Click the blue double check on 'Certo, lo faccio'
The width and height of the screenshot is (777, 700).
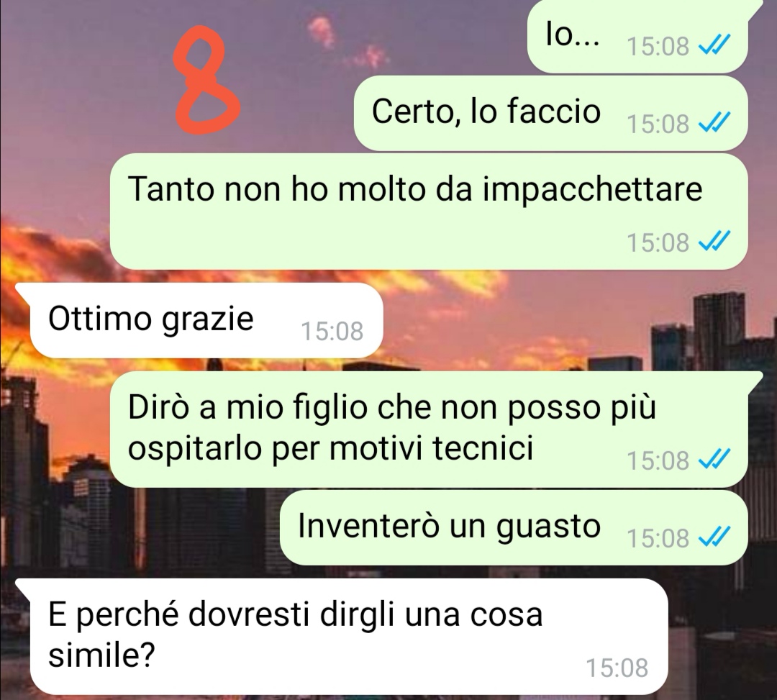tap(714, 123)
